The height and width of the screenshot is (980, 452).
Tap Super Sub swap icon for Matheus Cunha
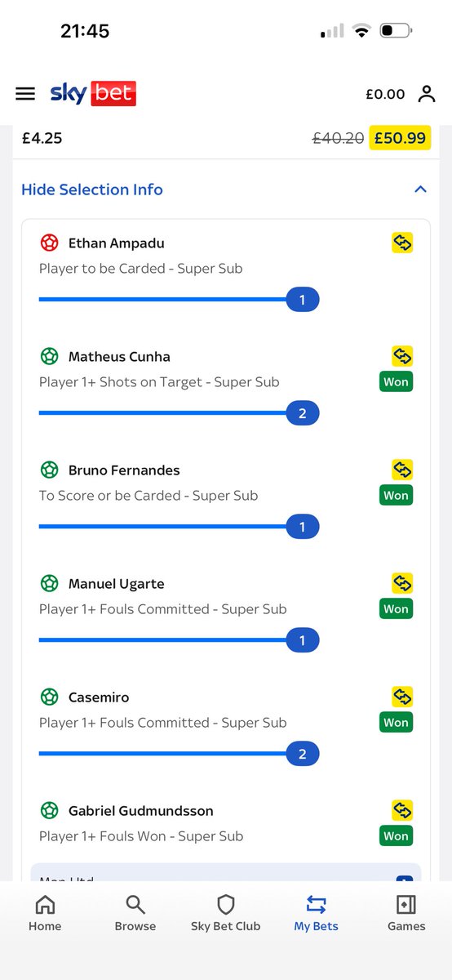(x=402, y=356)
